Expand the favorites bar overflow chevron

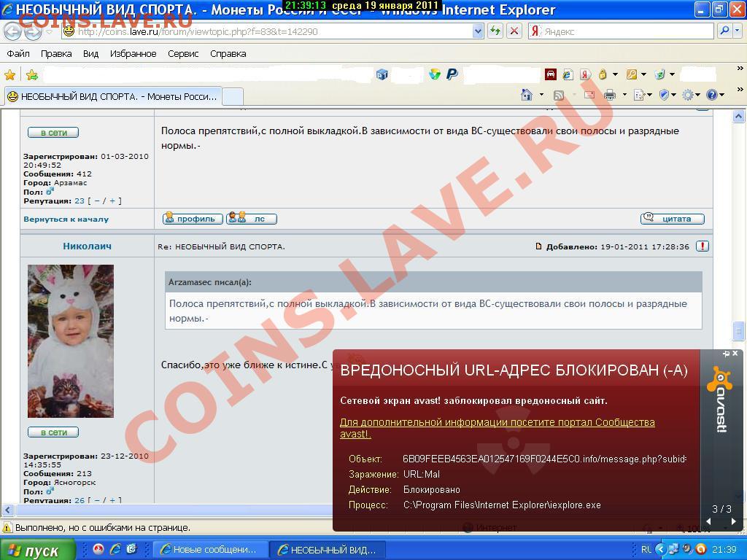(740, 69)
